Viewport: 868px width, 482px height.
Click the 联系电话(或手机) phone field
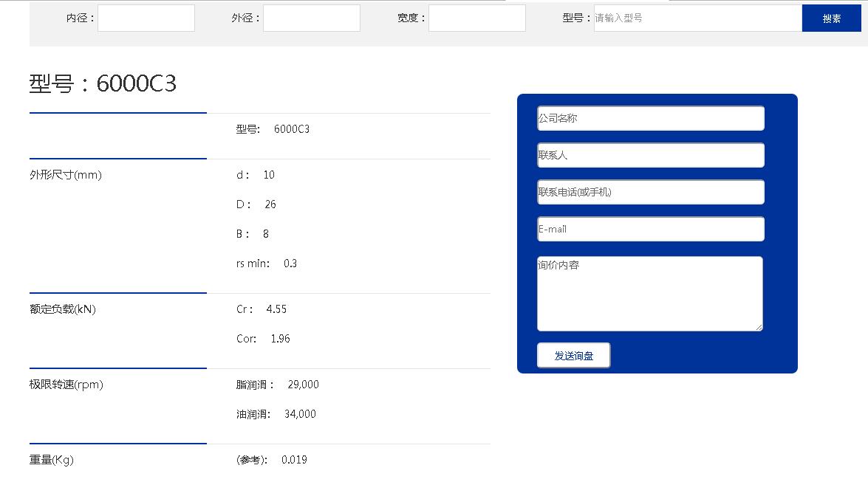click(650, 192)
